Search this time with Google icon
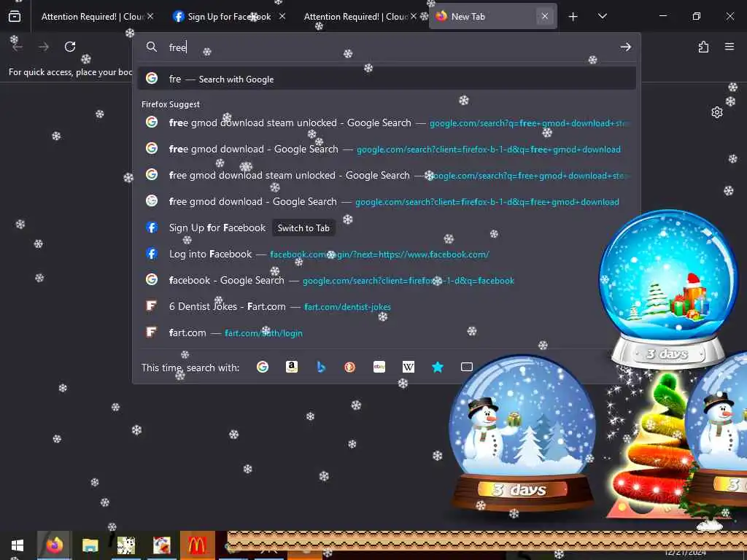 click(x=263, y=367)
